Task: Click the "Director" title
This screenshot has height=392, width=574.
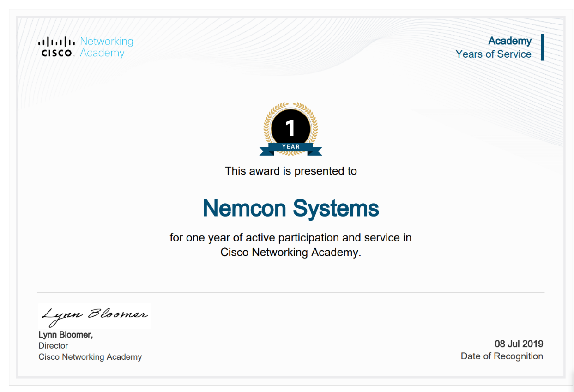Action: click(53, 346)
